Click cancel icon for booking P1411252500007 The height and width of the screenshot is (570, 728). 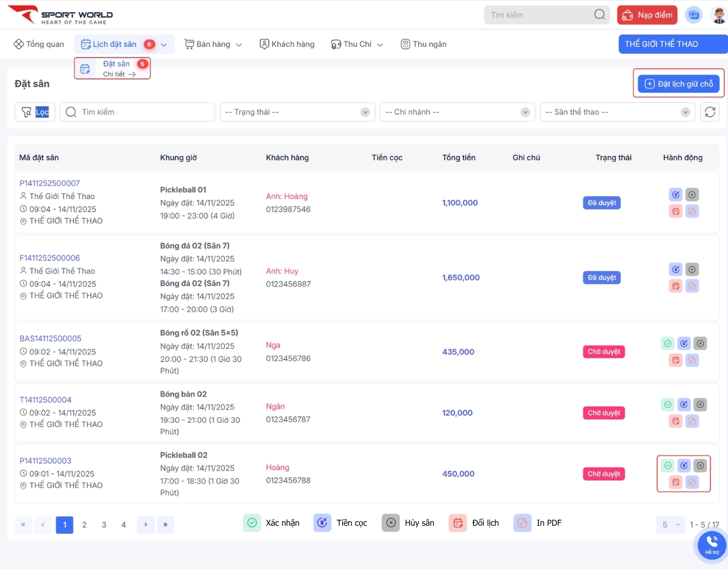692,195
